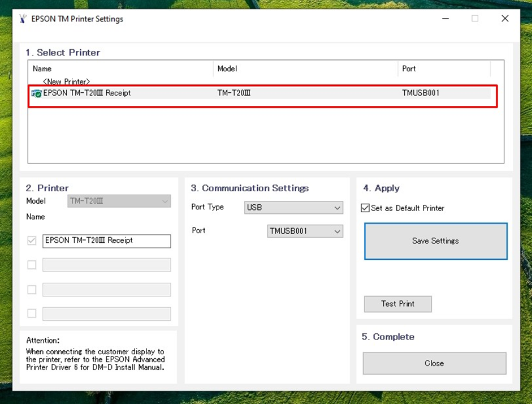Enable the fourth printer name checkbox
The image size is (532, 404).
tap(32, 313)
